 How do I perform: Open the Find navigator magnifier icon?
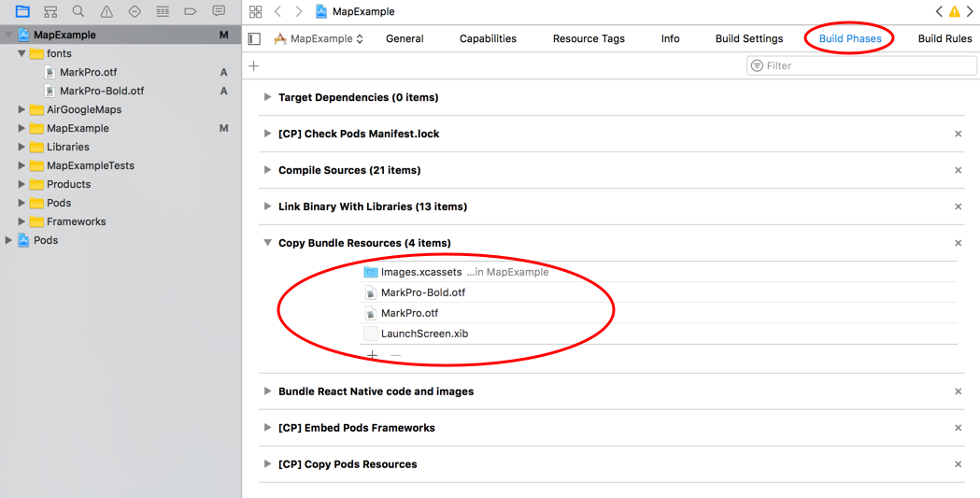click(78, 11)
